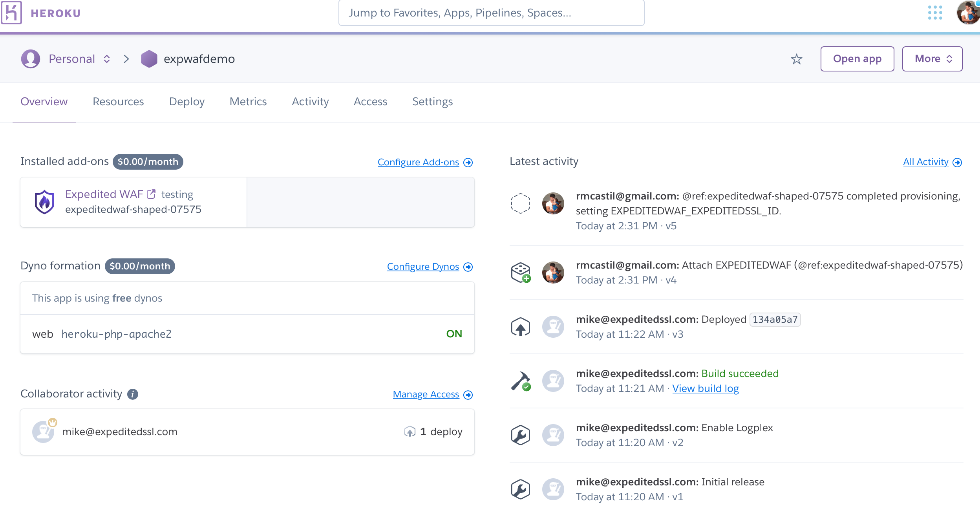Click the build hammer icon in activity
This screenshot has height=505, width=980.
coord(521,381)
